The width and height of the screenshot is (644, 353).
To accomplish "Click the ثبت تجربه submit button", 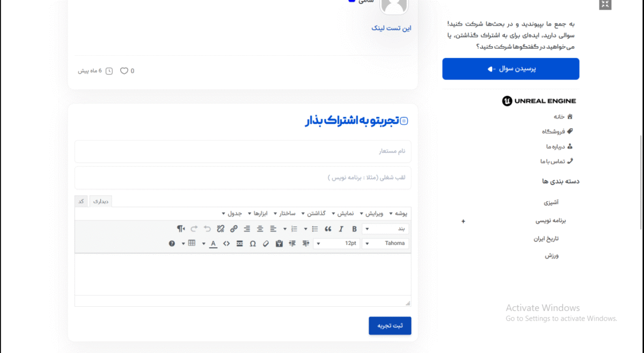I will (x=390, y=326).
